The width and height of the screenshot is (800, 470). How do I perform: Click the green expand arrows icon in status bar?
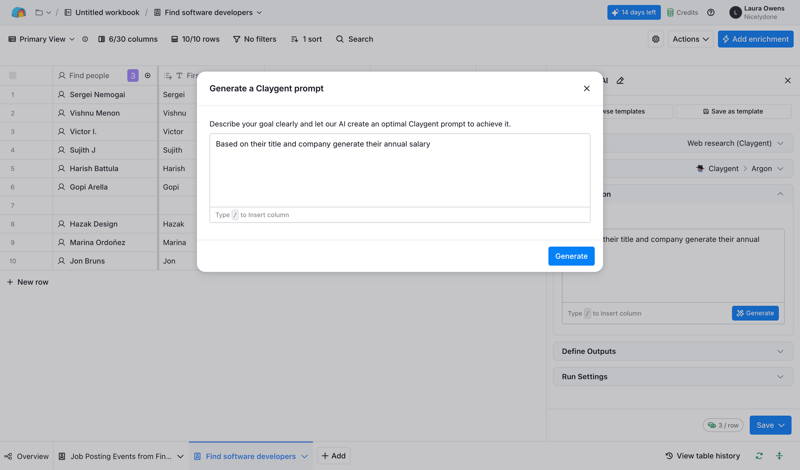(x=779, y=456)
